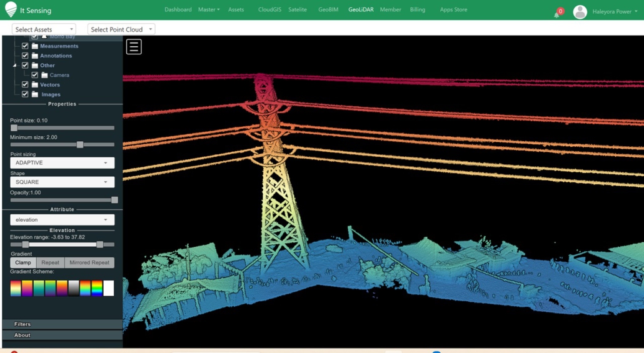Select the Mirrored Repeat gradient button
This screenshot has height=353, width=644.
89,263
